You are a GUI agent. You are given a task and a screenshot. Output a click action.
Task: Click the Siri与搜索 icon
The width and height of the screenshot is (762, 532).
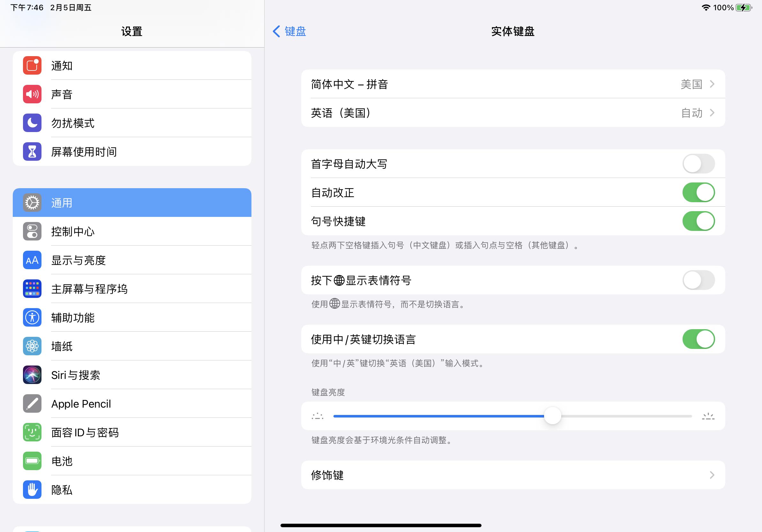(32, 375)
